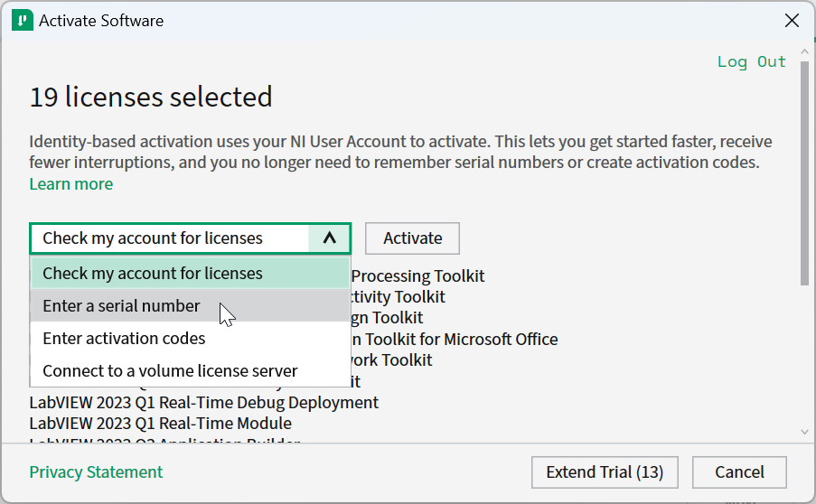The height and width of the screenshot is (504, 816).
Task: Choose 'Enter activation codes' option
Action: [x=190, y=339]
